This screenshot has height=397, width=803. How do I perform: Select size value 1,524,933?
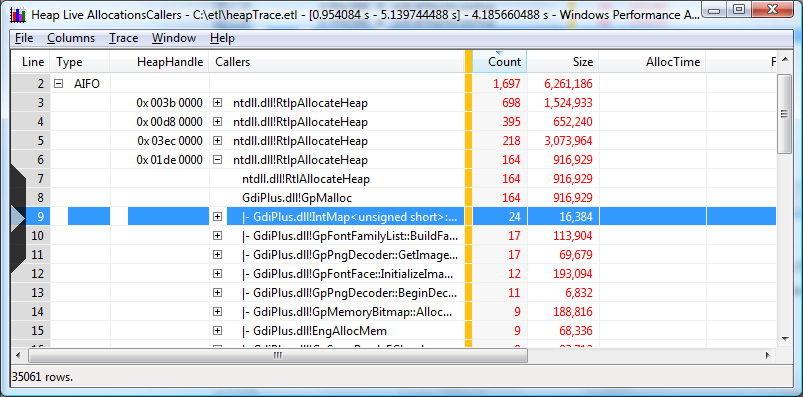click(x=568, y=103)
